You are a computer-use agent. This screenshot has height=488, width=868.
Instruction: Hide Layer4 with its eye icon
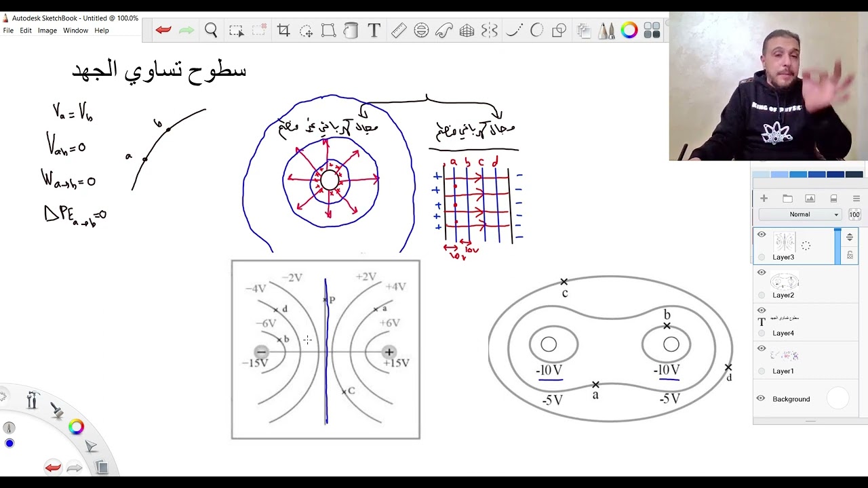(762, 310)
